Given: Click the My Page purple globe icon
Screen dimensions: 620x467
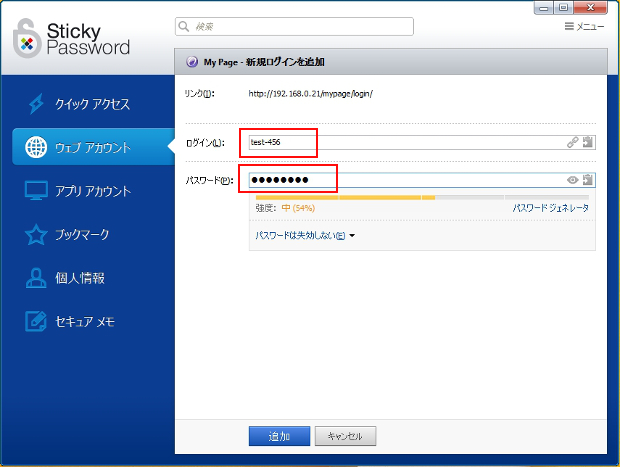Looking at the screenshot, I should point(192,62).
